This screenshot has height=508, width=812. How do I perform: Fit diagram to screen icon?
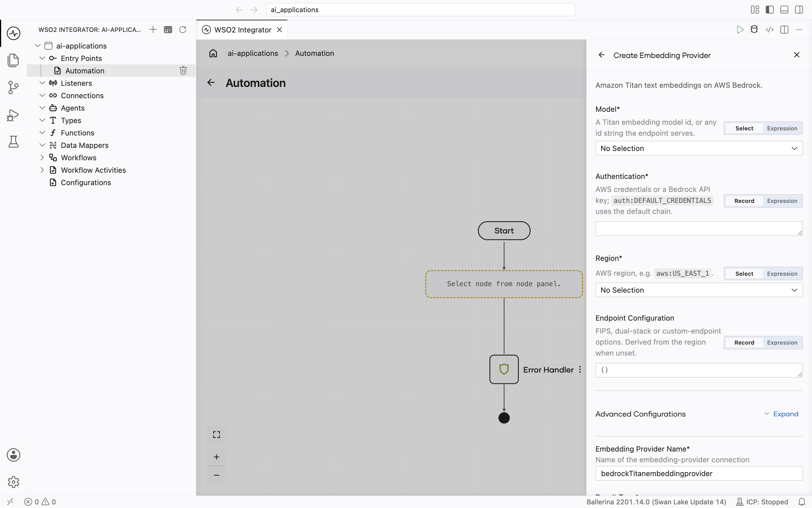click(x=217, y=435)
